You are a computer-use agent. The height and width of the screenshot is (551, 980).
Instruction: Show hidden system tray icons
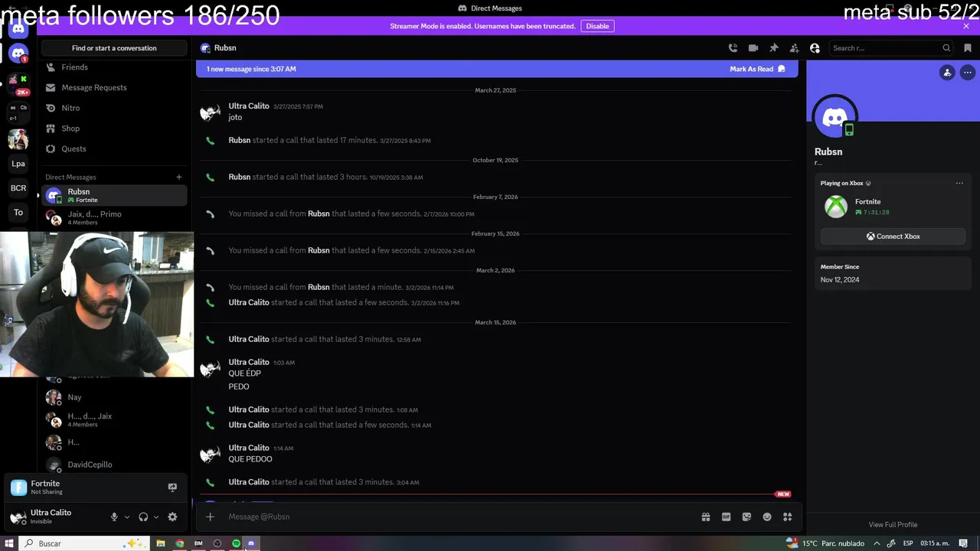click(877, 543)
